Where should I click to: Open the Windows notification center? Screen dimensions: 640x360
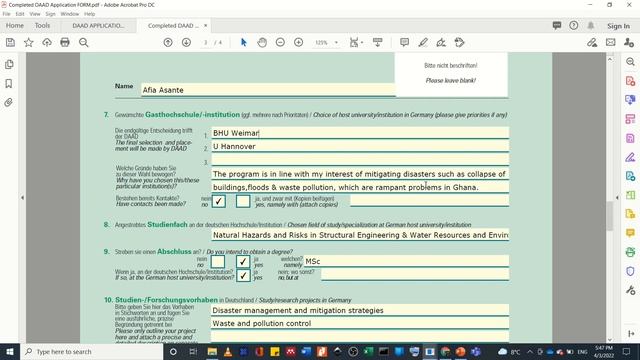(x=627, y=351)
